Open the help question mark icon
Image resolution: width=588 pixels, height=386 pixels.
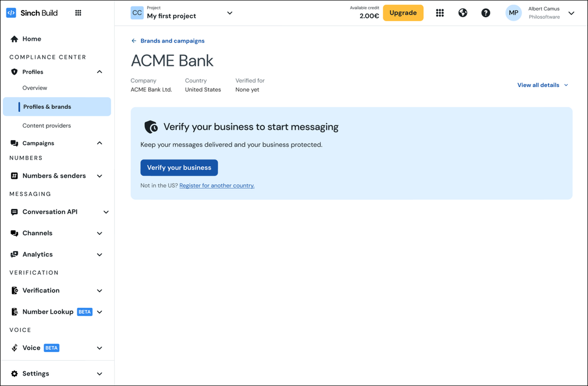486,13
